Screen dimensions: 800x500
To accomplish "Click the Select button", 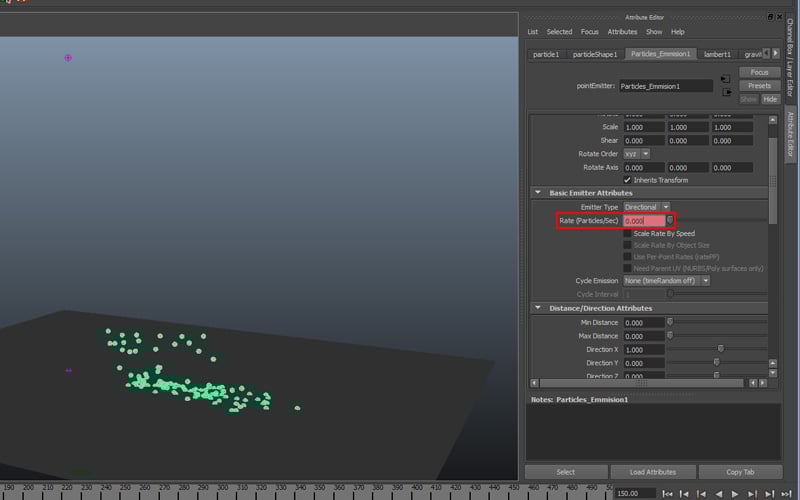I will pyautogui.click(x=566, y=472).
